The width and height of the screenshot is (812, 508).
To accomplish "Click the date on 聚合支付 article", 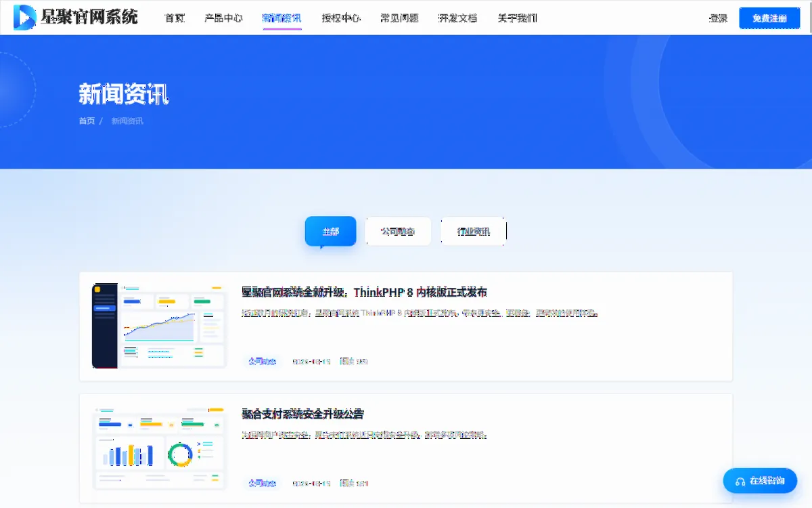I will [311, 484].
